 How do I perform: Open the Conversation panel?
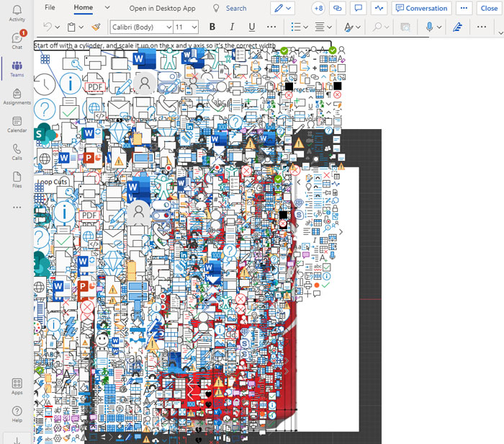[421, 8]
